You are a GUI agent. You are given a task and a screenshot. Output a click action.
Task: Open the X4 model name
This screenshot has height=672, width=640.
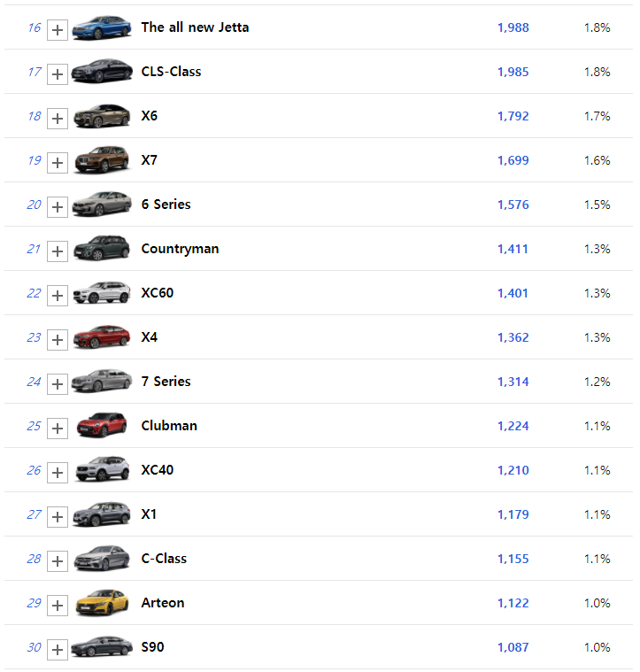[149, 337]
